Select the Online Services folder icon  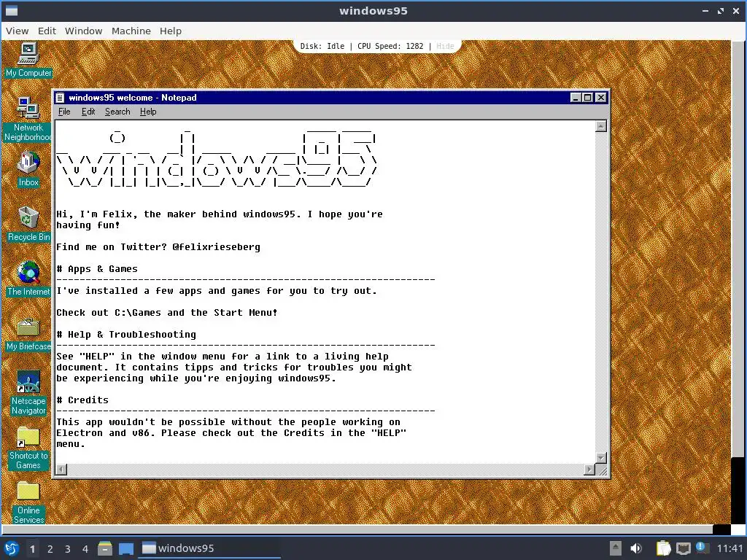[28, 502]
